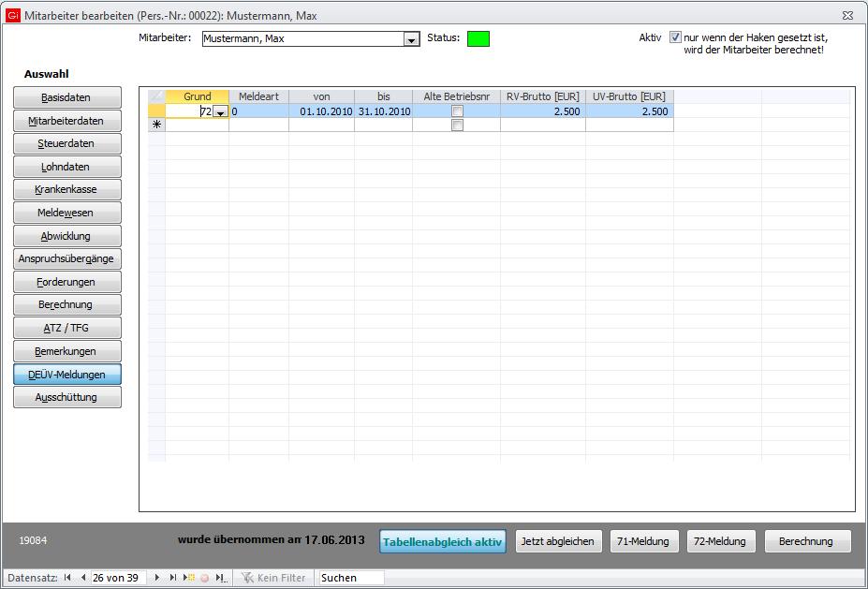Click the number 19084 in footer

[33, 540]
